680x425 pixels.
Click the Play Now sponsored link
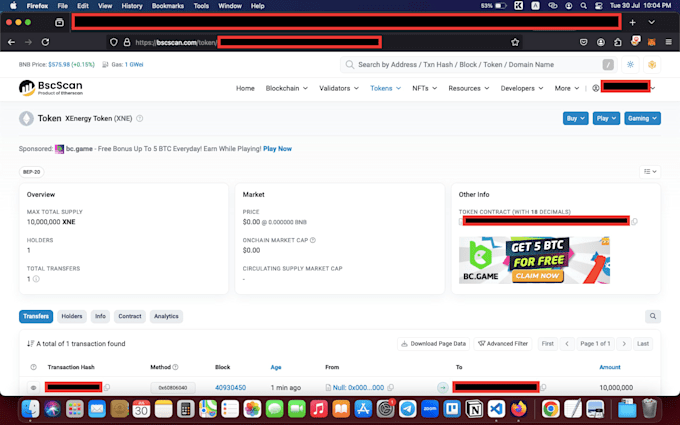point(277,149)
